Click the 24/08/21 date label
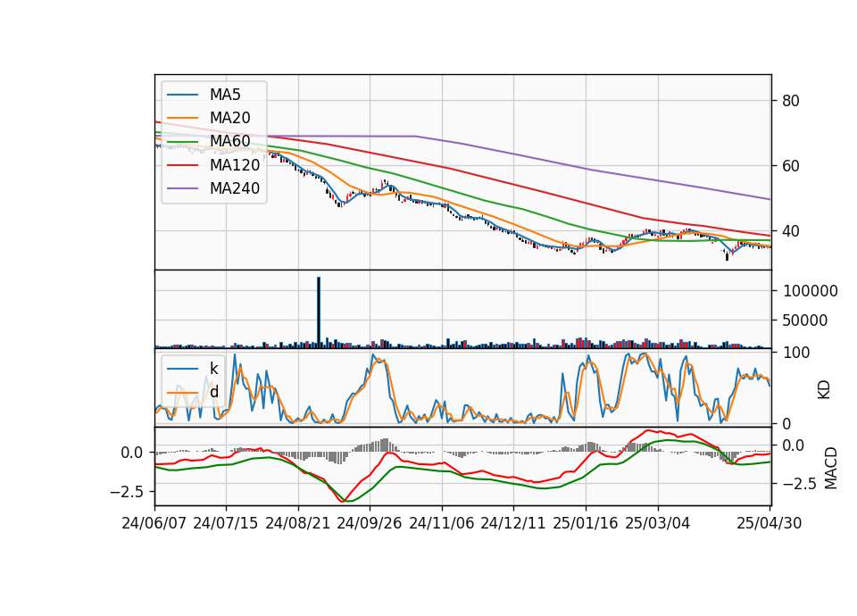 (x=298, y=524)
